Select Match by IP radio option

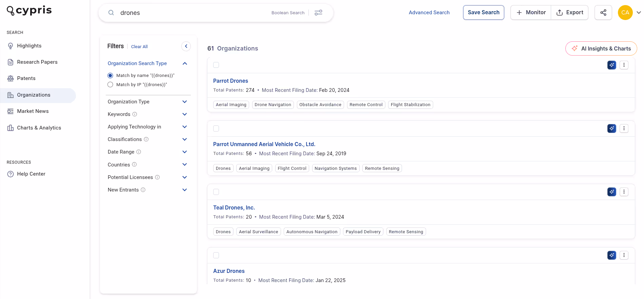[x=110, y=85]
